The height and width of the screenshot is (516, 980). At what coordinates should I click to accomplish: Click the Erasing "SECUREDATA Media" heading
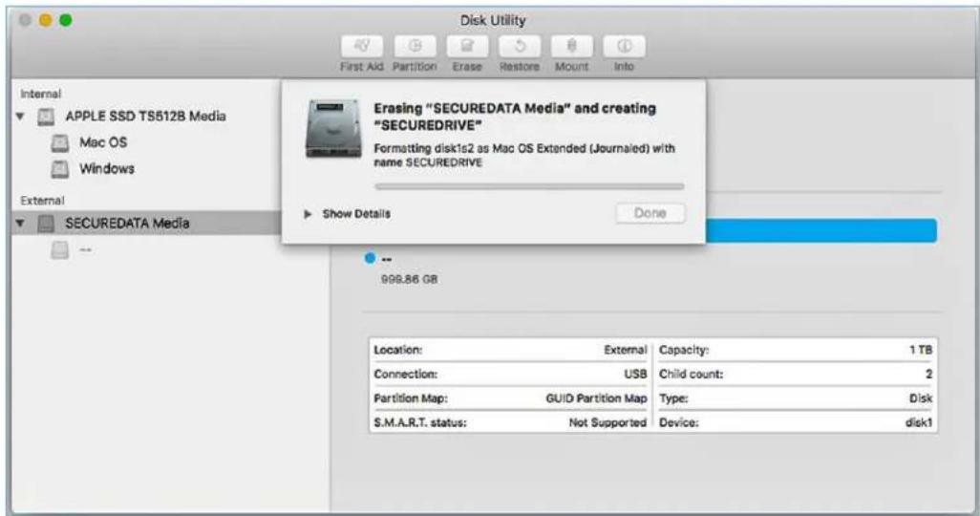pos(515,117)
